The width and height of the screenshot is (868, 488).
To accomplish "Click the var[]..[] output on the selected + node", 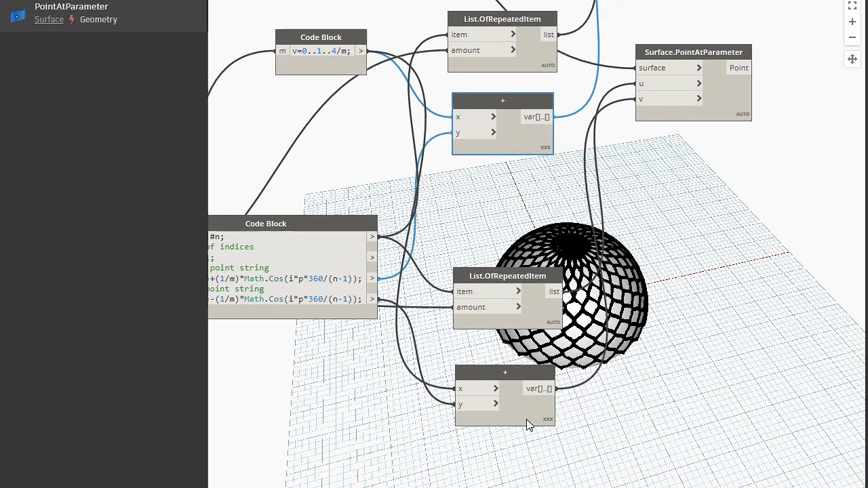I will [536, 117].
